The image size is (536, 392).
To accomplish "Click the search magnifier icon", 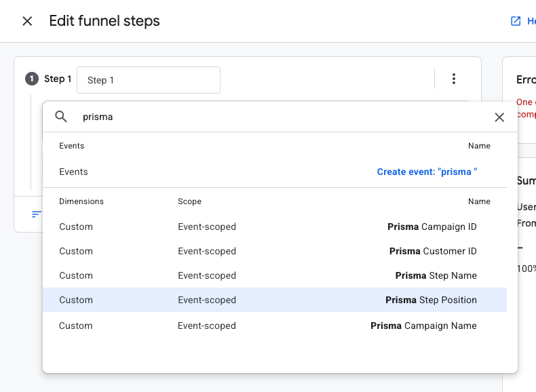I will [61, 117].
